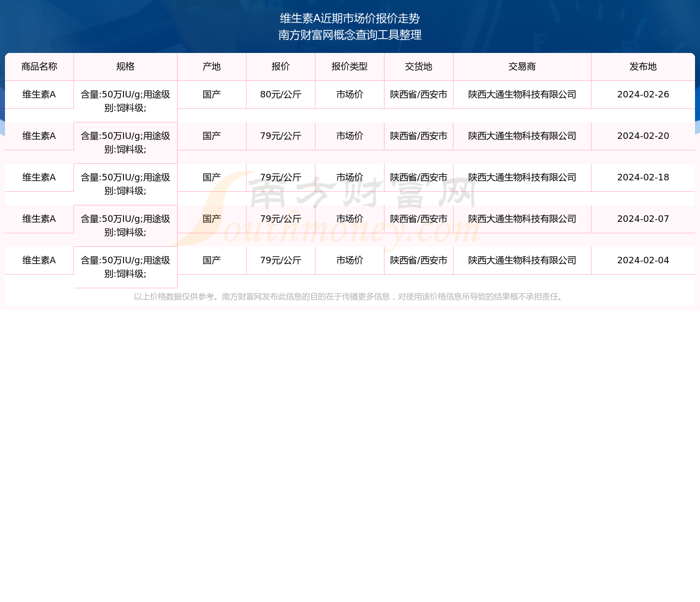The width and height of the screenshot is (700, 602).
Task: Click 陕西大通生物科技有限公司 in the 2024-02-26 row
Action: click(x=522, y=94)
